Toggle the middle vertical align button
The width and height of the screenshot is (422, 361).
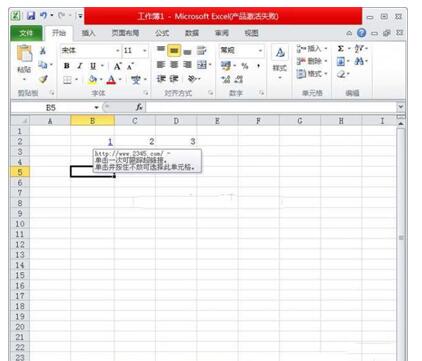click(174, 51)
